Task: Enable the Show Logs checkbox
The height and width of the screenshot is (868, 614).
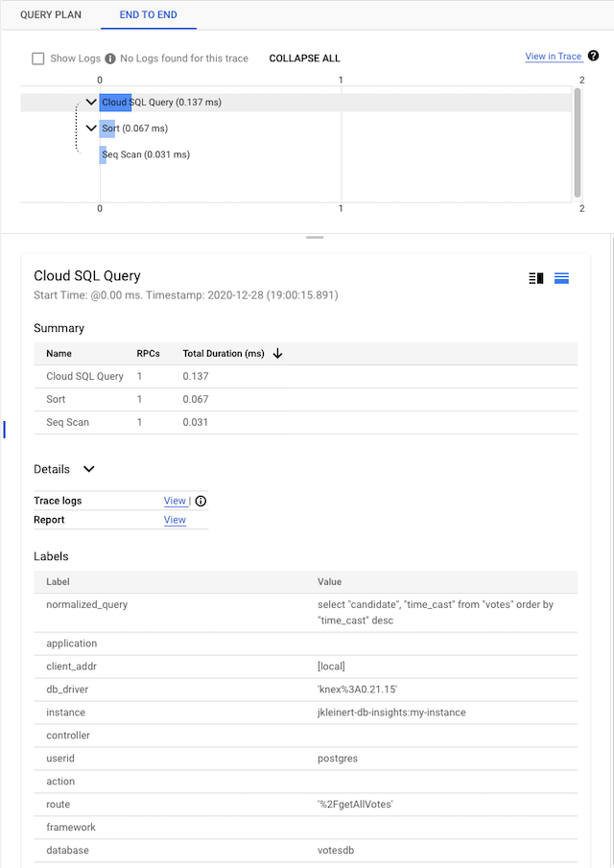Action: (x=38, y=59)
